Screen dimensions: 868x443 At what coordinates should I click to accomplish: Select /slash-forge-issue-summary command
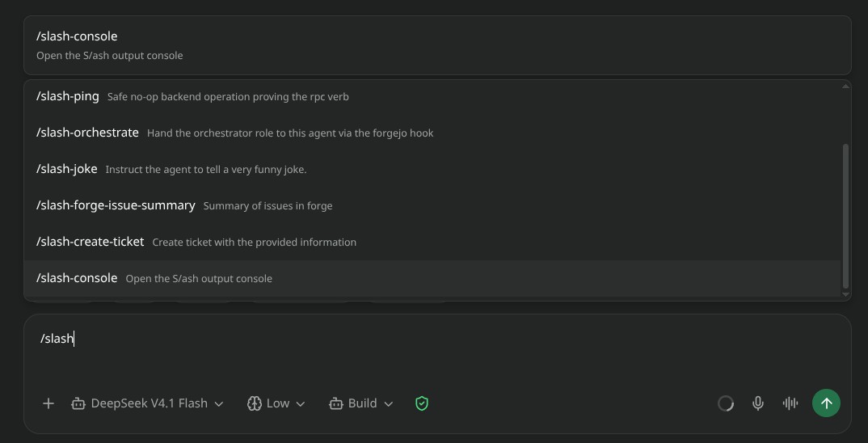pos(432,205)
